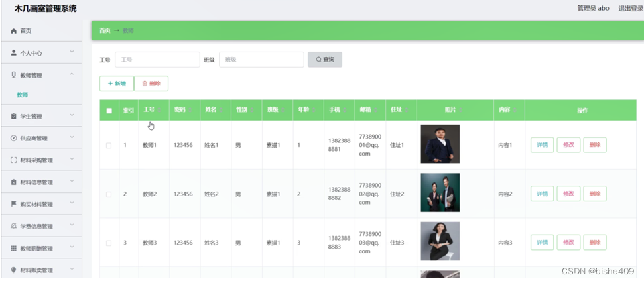The height and width of the screenshot is (281, 644).
Task: Click 首页 in the green breadcrumb bar
Action: coord(105,30)
